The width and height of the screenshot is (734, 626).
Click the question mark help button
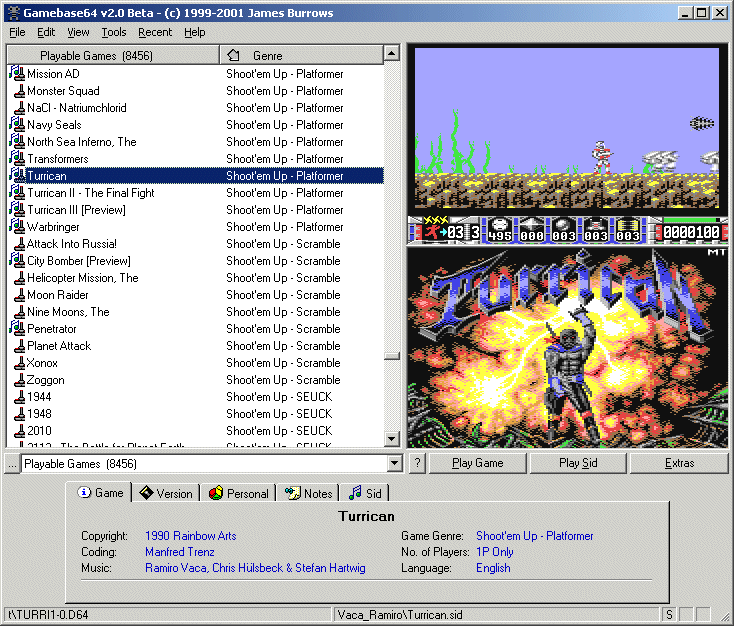click(x=418, y=463)
